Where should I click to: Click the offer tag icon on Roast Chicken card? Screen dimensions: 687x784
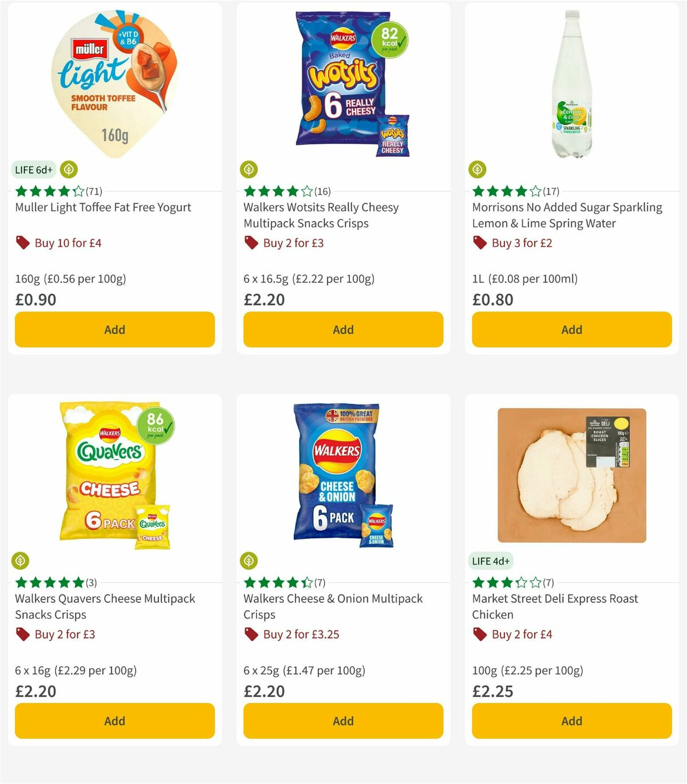[x=479, y=634]
